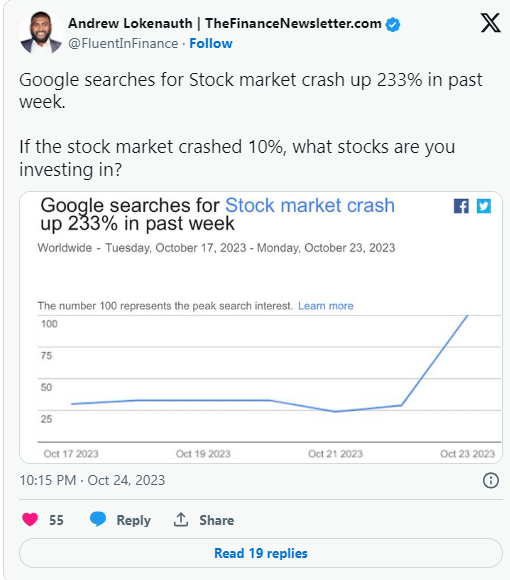Share chart via Twitter bird icon
Image resolution: width=510 pixels, height=580 pixels.
coord(484,206)
